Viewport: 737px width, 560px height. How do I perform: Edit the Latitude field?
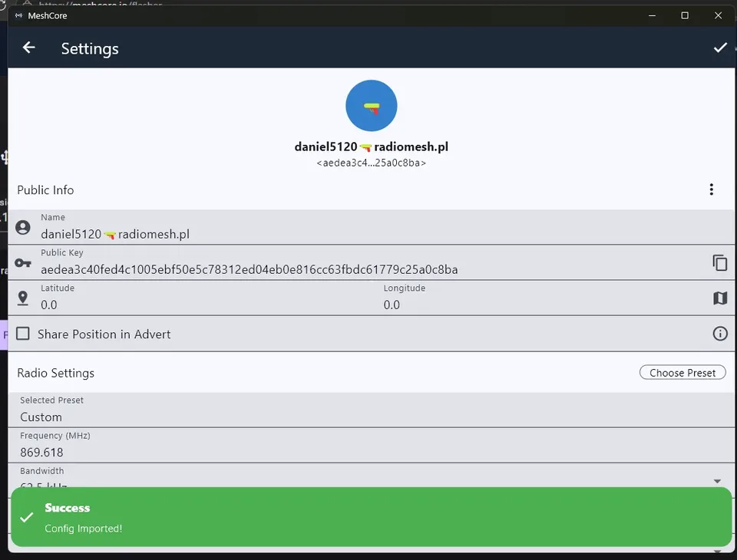pyautogui.click(x=207, y=298)
